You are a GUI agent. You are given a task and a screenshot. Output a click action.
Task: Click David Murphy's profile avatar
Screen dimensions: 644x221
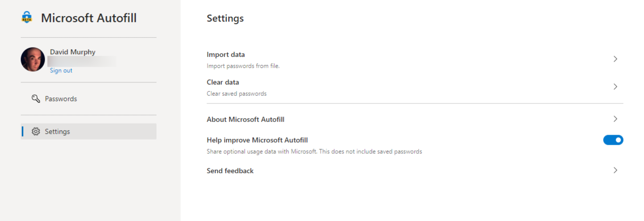pos(33,59)
